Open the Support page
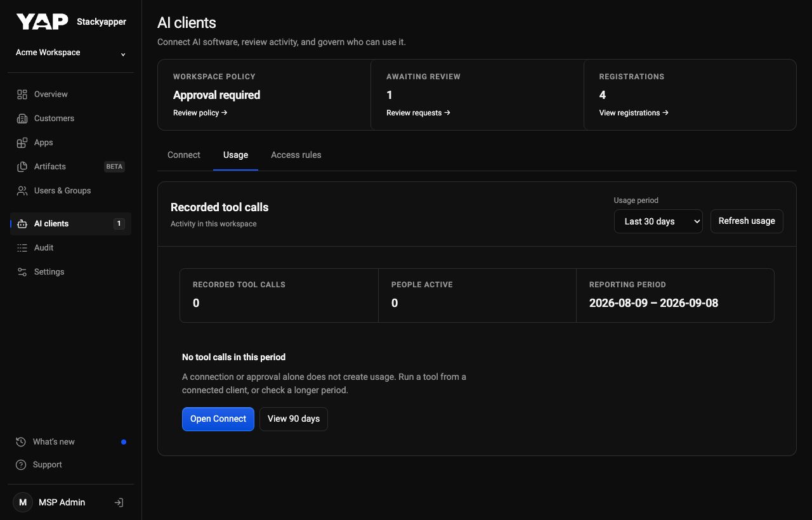812x520 pixels. pos(70,465)
